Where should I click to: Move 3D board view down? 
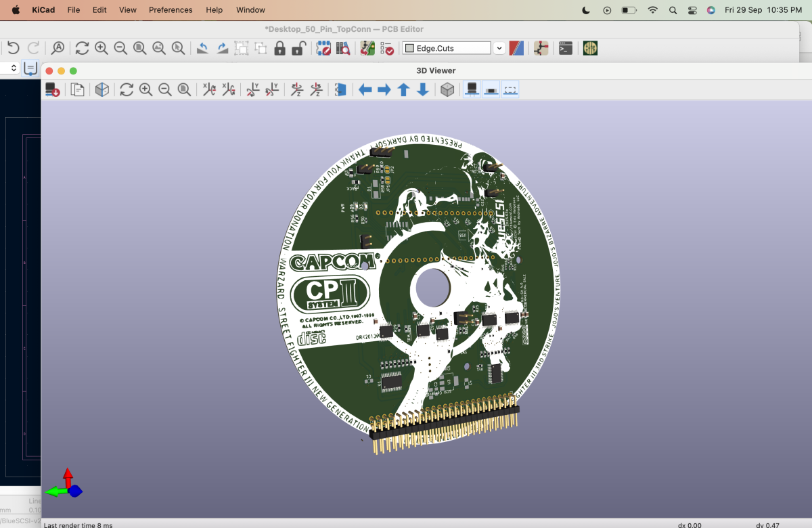pos(422,89)
